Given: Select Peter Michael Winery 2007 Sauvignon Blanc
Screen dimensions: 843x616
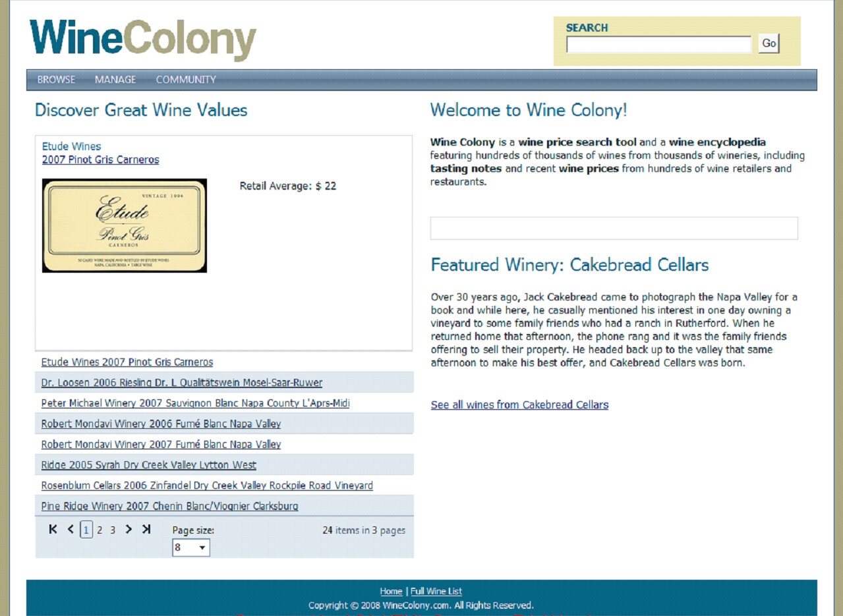Looking at the screenshot, I should 224,403.
